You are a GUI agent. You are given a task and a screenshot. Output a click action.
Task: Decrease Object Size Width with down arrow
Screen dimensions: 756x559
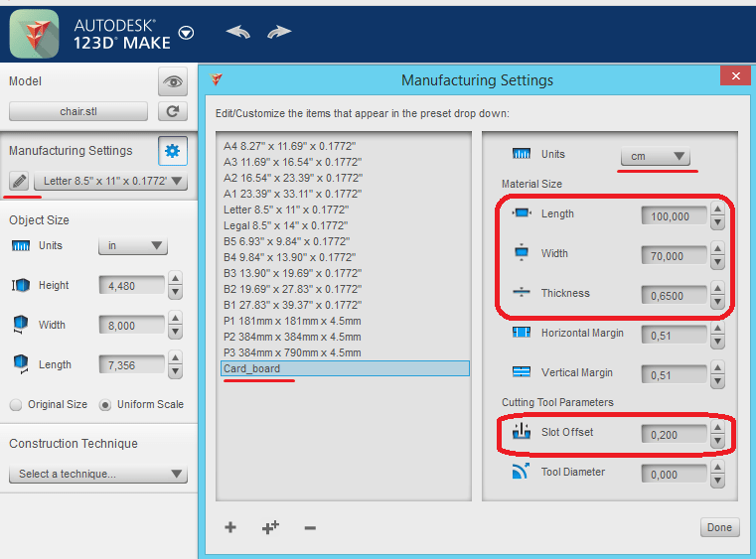(x=176, y=332)
